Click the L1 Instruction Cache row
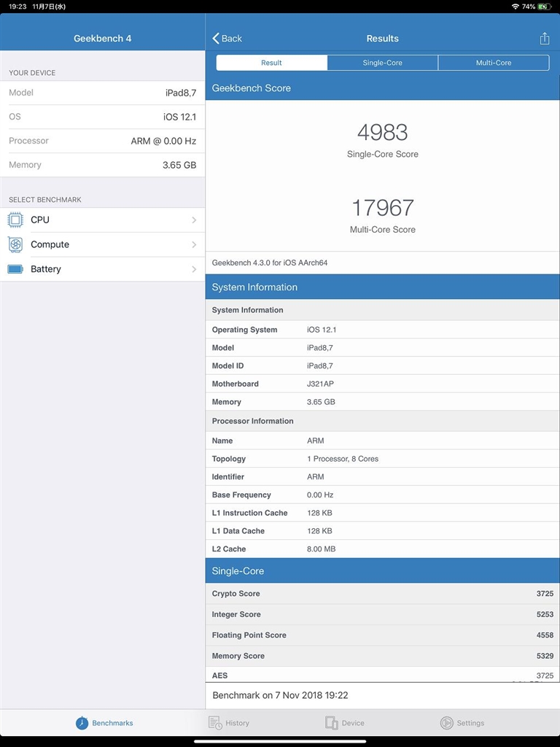The image size is (560, 747). point(382,513)
